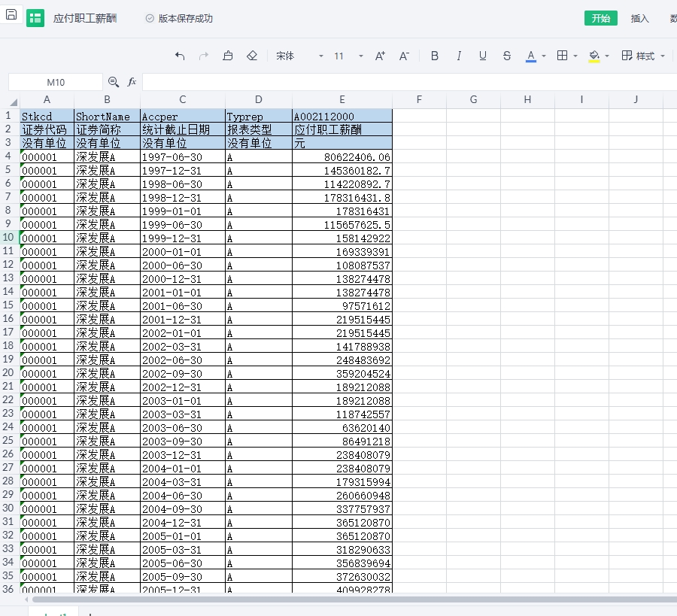Open the 宋体 font family dropdown
The image size is (677, 616).
pos(299,56)
